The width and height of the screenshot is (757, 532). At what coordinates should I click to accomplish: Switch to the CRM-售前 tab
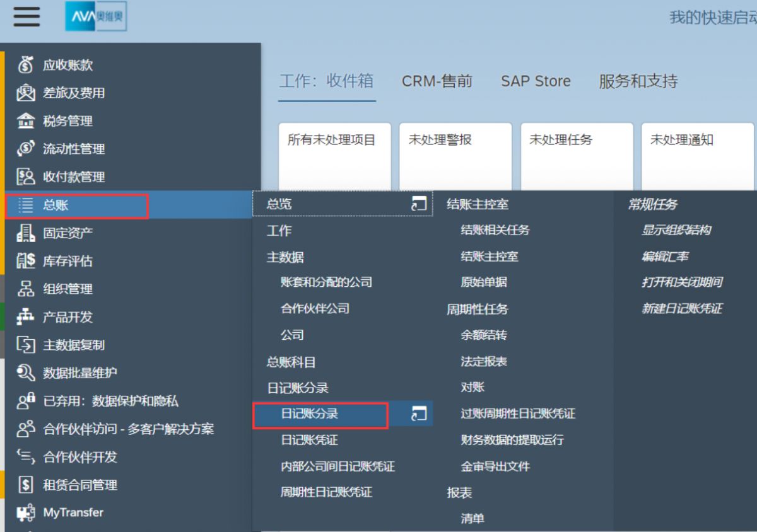pyautogui.click(x=437, y=81)
